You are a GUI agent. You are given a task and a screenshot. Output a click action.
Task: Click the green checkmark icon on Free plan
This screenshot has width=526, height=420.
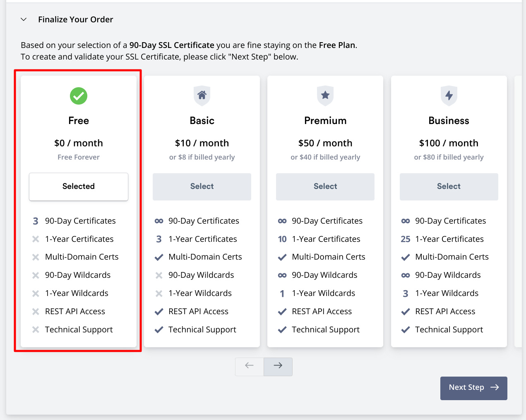78,96
